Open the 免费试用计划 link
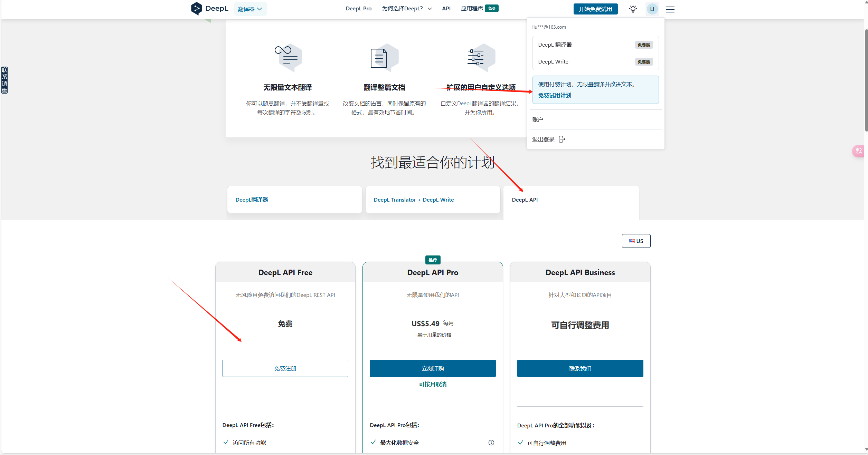 click(x=555, y=95)
